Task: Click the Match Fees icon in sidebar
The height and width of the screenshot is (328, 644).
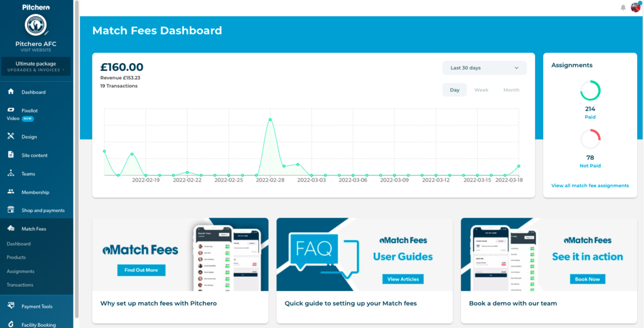Action: pos(11,229)
